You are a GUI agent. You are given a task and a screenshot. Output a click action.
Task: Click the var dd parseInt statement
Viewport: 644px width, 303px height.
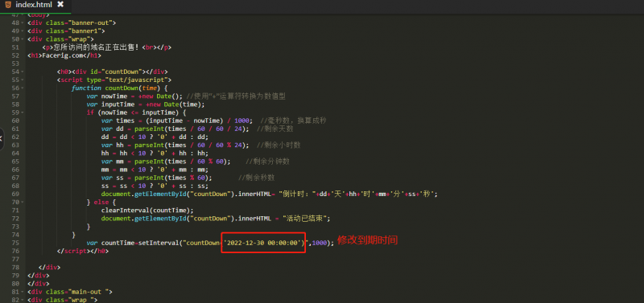coord(175,129)
